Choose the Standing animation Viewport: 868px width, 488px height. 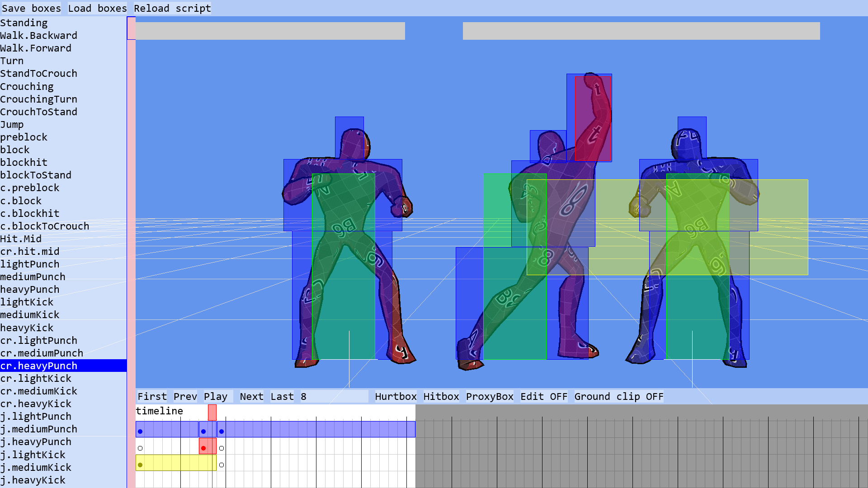(x=24, y=23)
